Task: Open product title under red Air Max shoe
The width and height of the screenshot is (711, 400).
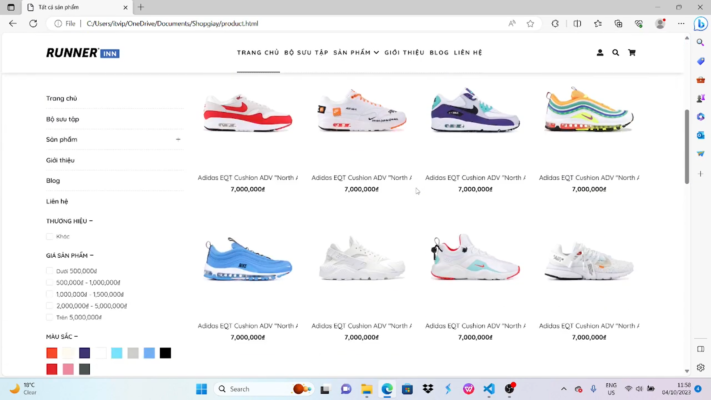Action: pos(248,178)
